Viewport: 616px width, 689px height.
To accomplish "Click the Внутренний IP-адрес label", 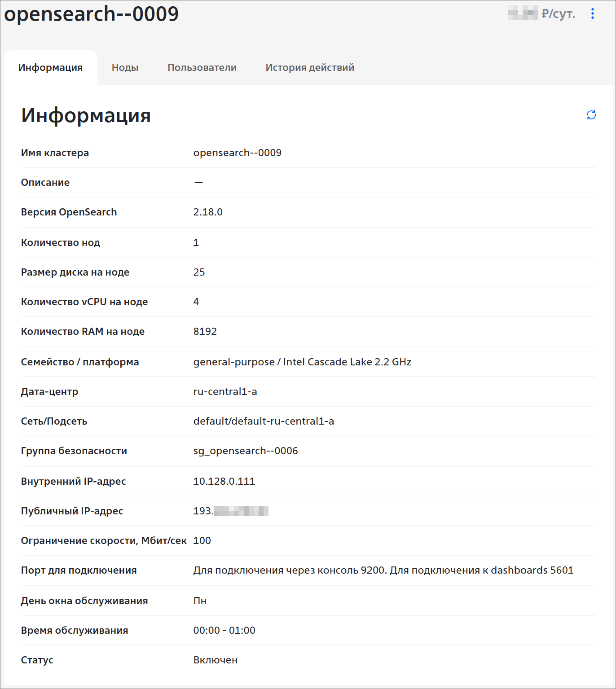I will point(73,481).
